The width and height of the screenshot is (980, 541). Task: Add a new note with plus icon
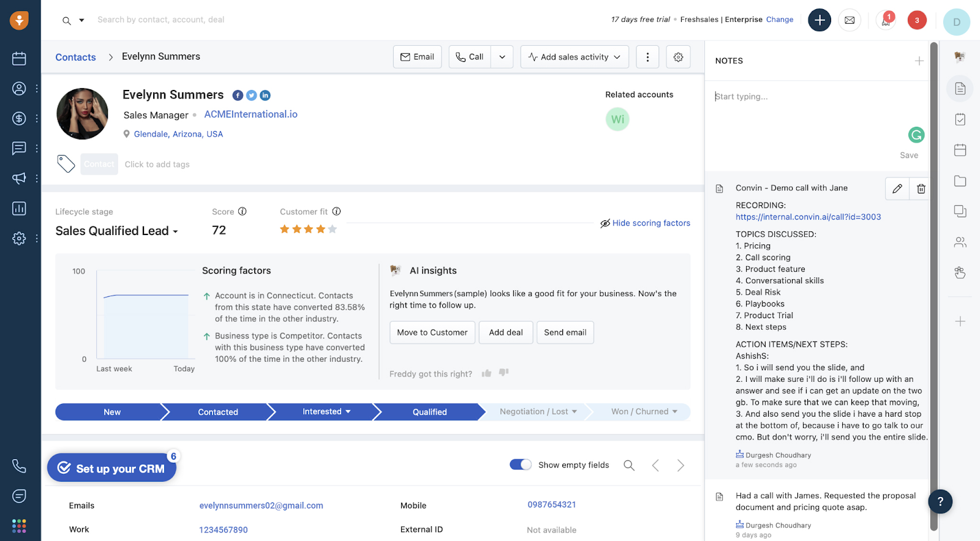[919, 61]
